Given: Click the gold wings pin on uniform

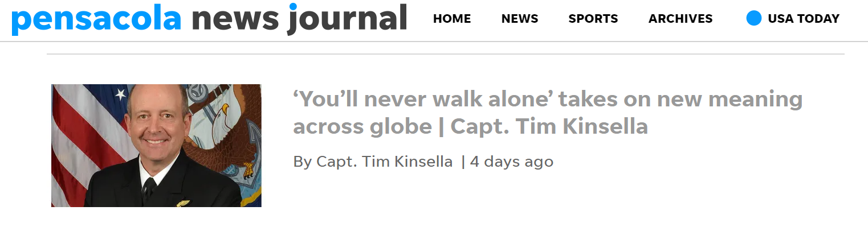Looking at the screenshot, I should (x=183, y=203).
